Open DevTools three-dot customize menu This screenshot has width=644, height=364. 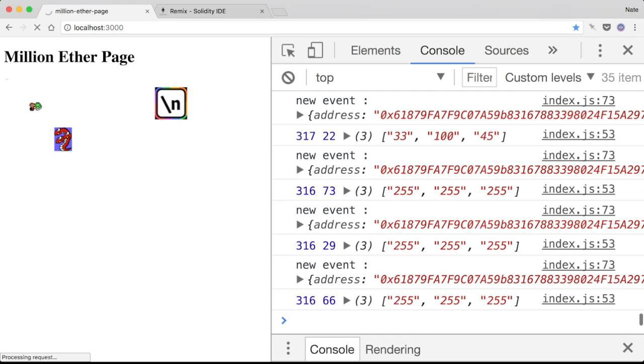click(x=600, y=50)
